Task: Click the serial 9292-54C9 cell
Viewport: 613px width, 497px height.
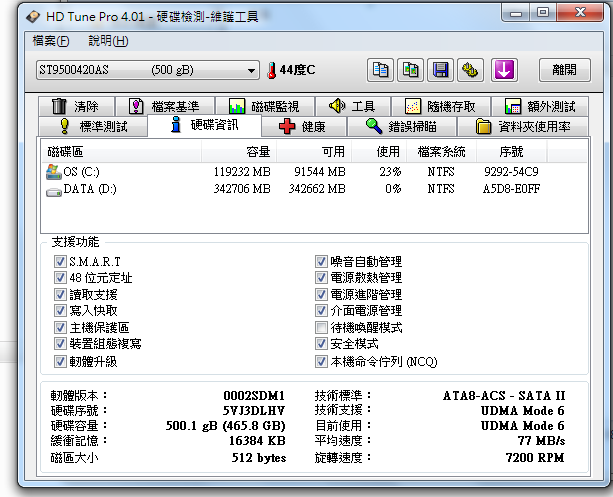Action: tap(511, 172)
